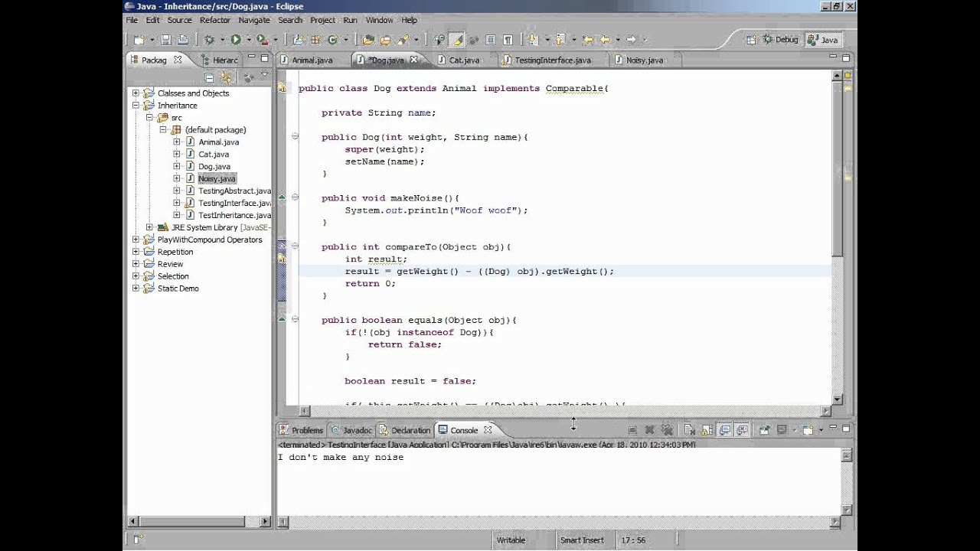
Task: Close the Dog.java editor tab
Action: pyautogui.click(x=414, y=60)
